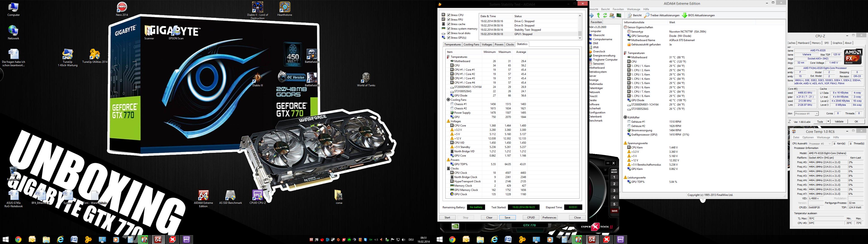868x244 pixels.
Task: Click Chrome icon in left taskbar
Action: (x=18, y=239)
